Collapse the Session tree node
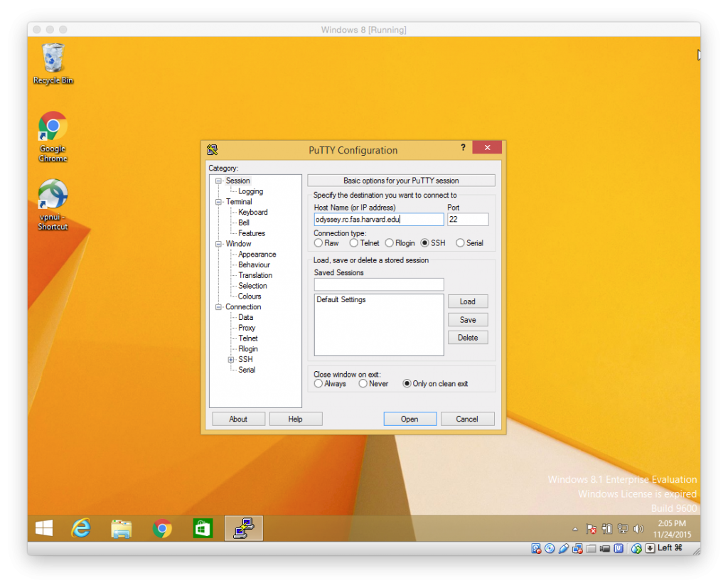This screenshot has height=588, width=728. (x=218, y=181)
